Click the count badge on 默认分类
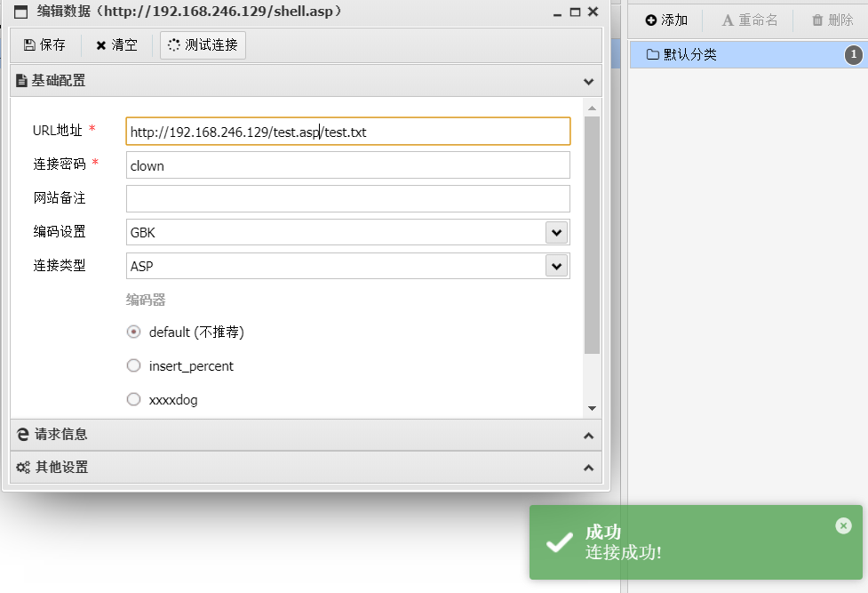 click(x=853, y=54)
